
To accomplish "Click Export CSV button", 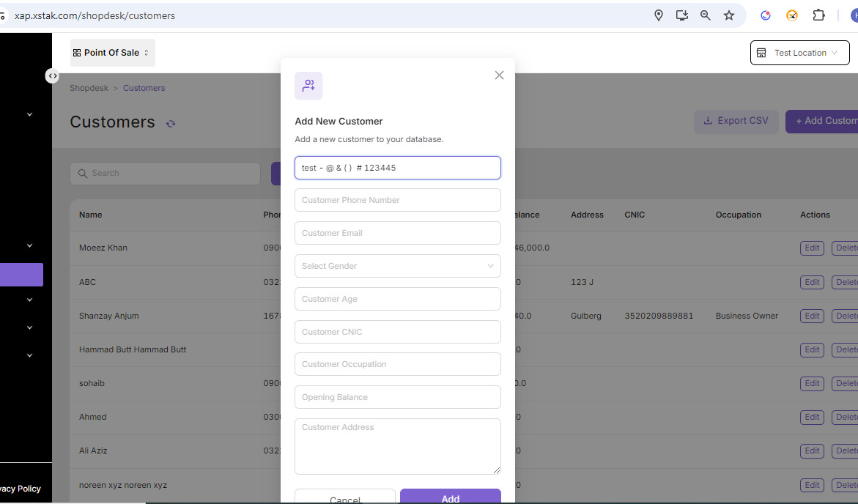I will (736, 121).
